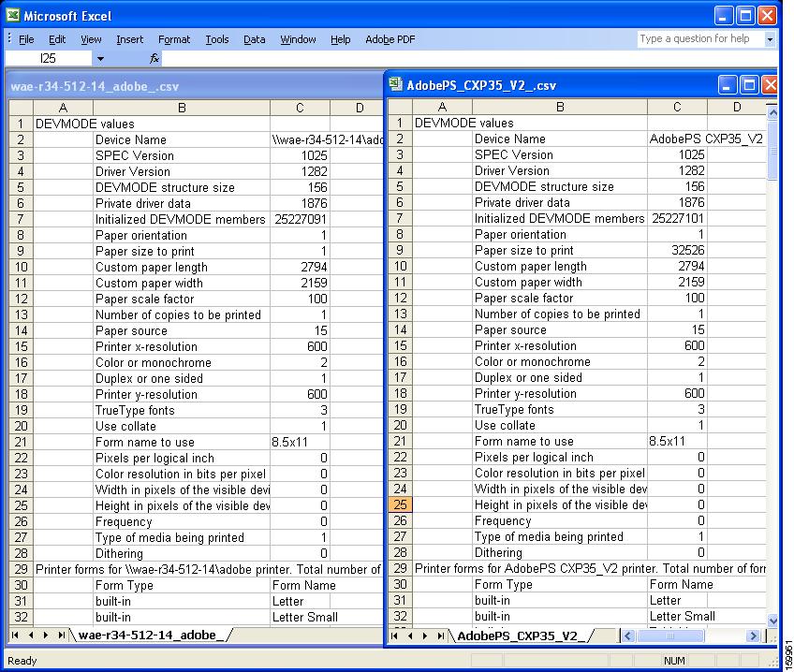Screen dimensions: 794x672
Task: Click TrueType fonts label in wae-r34-512-14 window
Action: point(135,410)
